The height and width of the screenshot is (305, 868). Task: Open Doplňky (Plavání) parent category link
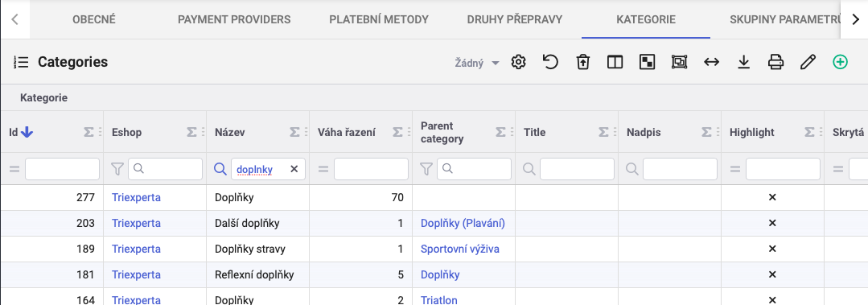tap(463, 223)
